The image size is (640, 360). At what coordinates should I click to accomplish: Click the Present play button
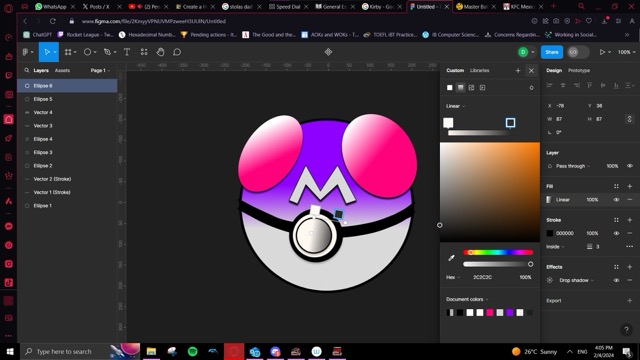pyautogui.click(x=602, y=52)
